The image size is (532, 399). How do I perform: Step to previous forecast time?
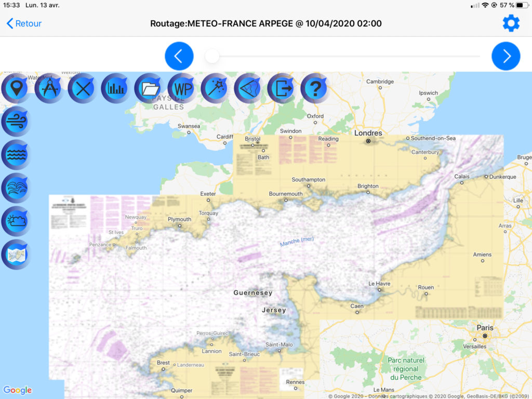pyautogui.click(x=179, y=56)
